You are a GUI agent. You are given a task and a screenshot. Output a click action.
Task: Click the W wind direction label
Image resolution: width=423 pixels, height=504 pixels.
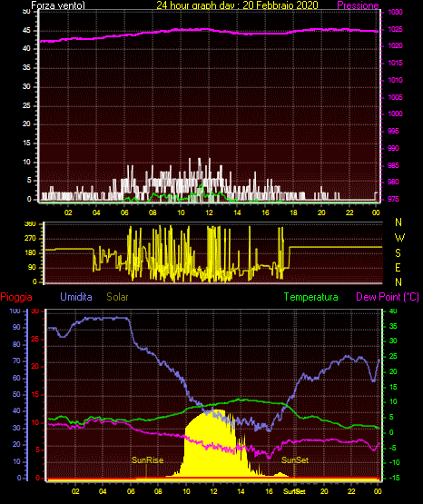[399, 238]
